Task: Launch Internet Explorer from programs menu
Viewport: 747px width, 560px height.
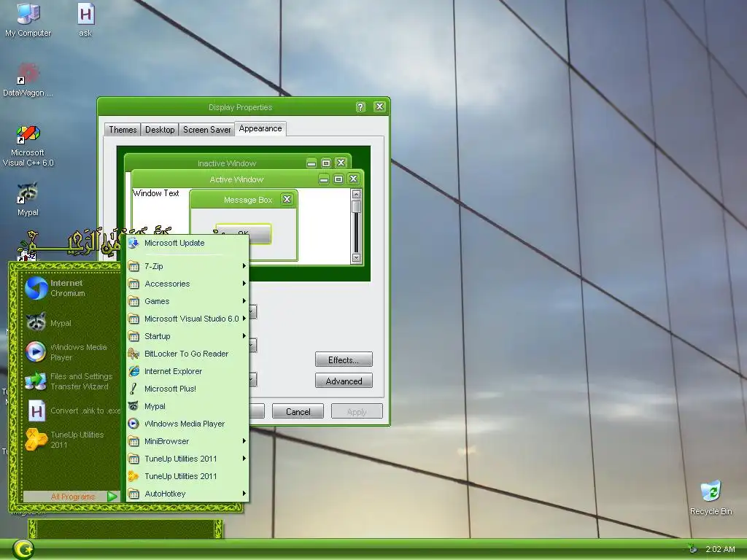Action: (187, 371)
